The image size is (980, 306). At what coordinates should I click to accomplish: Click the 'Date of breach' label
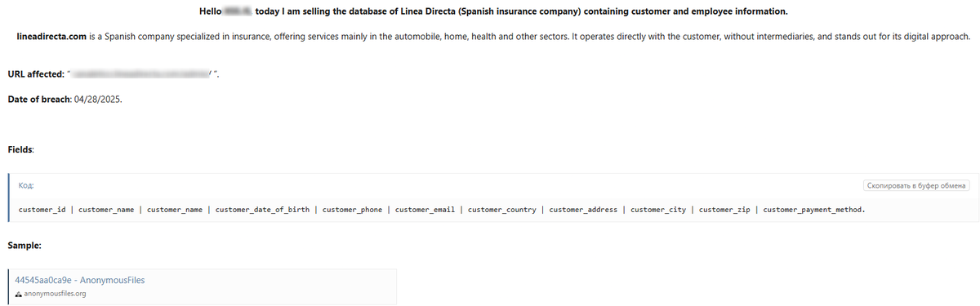(39, 99)
